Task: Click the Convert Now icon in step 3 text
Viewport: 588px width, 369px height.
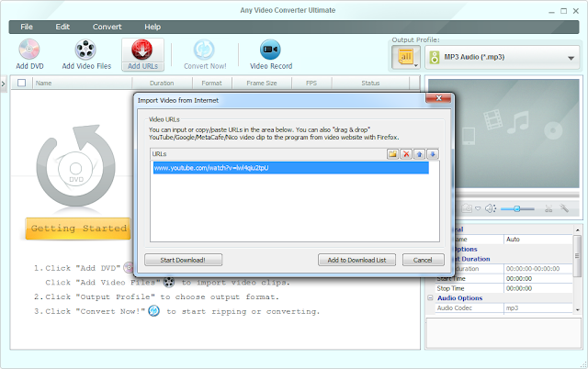Action: coord(153,311)
